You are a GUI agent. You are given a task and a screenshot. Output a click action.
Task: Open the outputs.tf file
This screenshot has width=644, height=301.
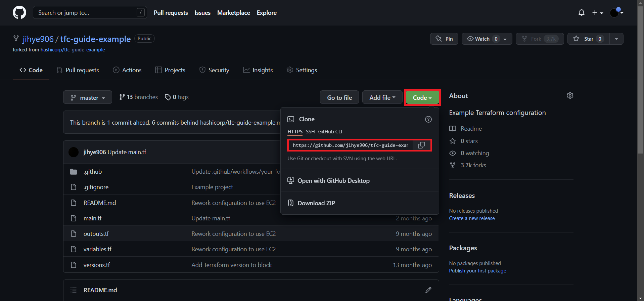click(96, 234)
